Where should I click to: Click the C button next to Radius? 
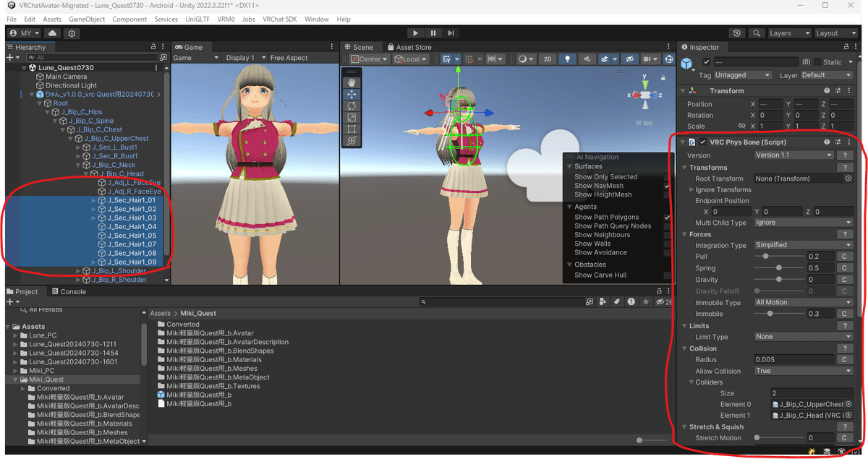[844, 359]
